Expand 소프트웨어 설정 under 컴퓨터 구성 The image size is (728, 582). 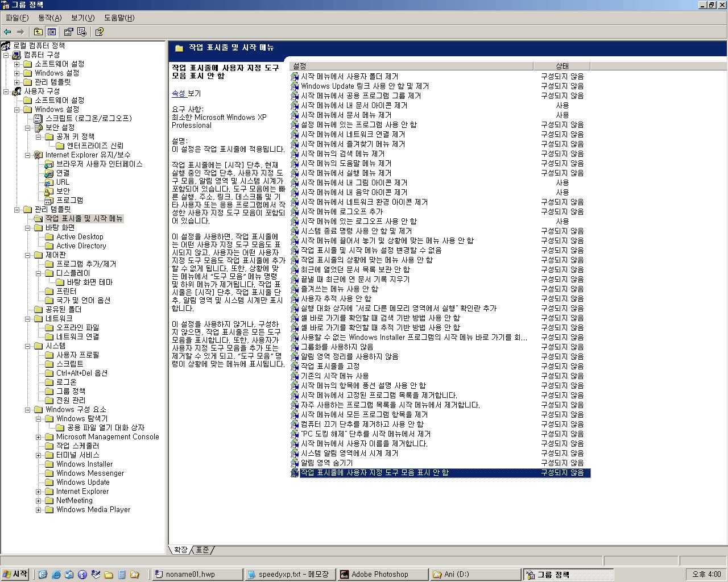17,64
